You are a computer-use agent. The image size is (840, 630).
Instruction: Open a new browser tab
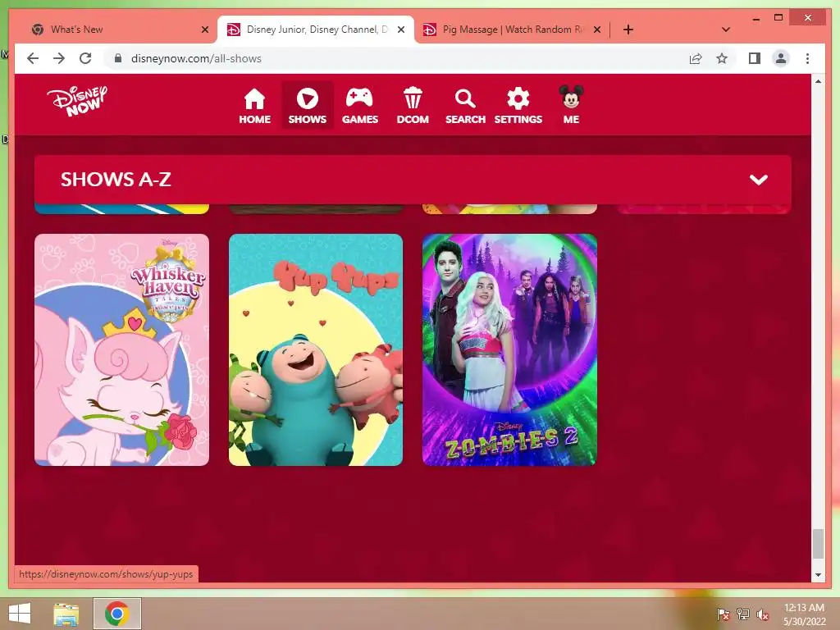[628, 30]
